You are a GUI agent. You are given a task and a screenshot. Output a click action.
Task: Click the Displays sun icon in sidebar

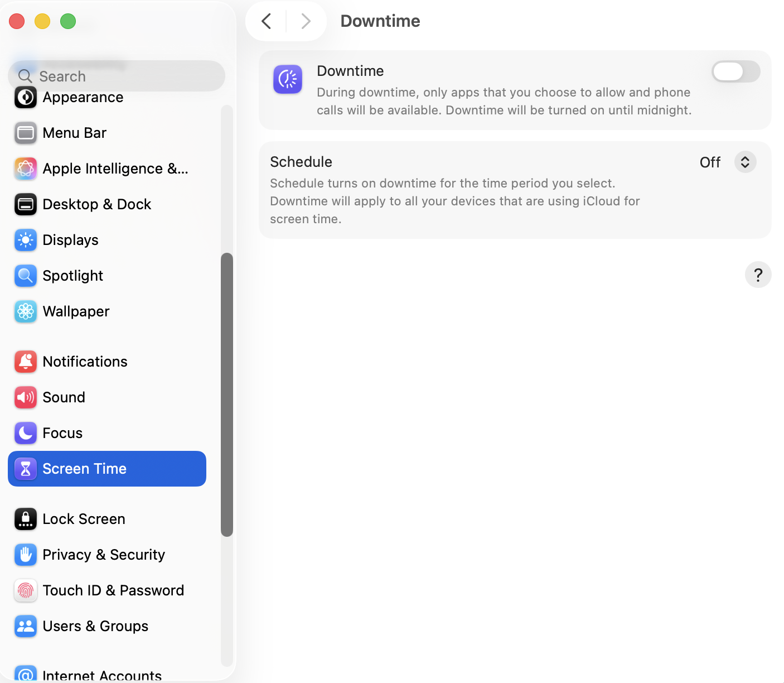26,240
